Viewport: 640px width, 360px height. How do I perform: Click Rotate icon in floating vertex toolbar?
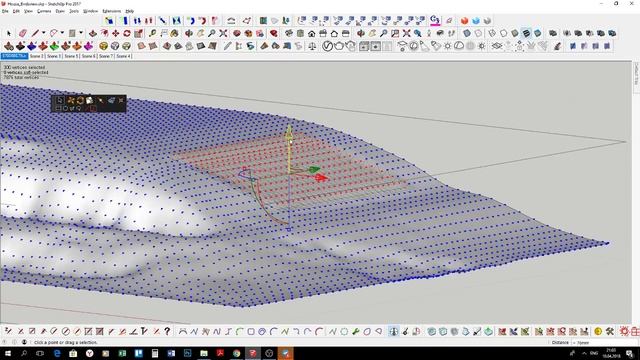point(80,100)
